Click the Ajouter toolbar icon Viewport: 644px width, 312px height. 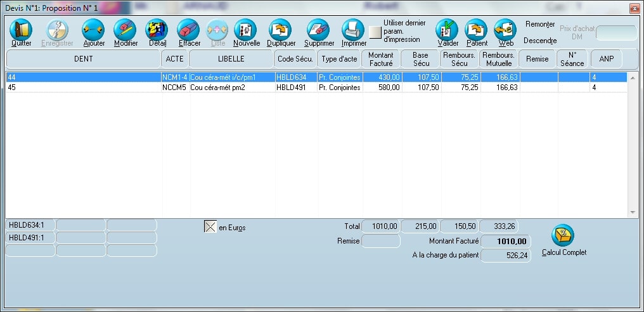94,30
